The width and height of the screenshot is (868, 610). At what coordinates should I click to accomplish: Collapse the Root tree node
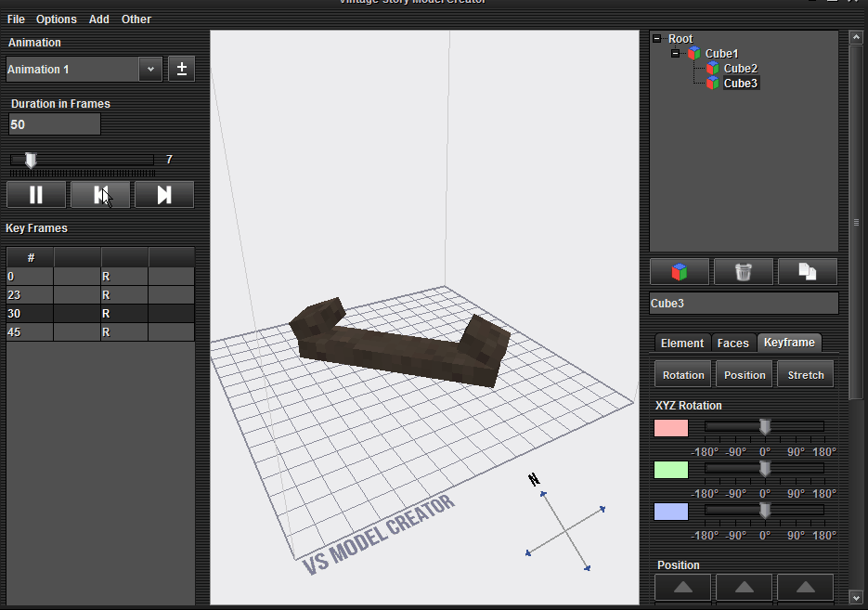tap(657, 39)
